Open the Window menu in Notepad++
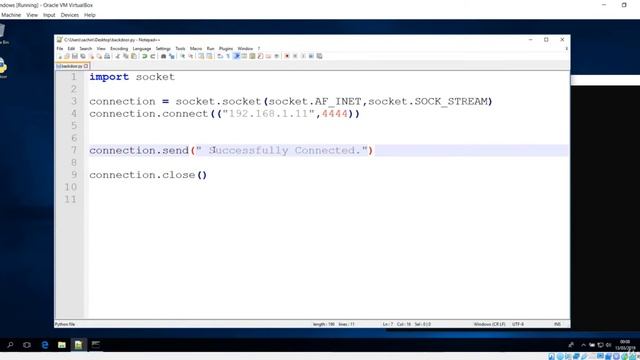Viewport: 640px width, 360px height. tap(245, 49)
